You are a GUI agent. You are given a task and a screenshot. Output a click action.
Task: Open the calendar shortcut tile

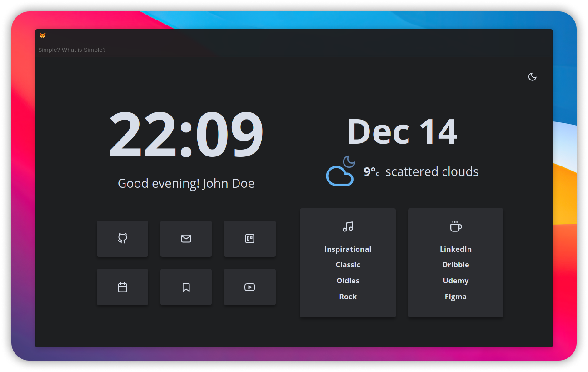click(x=122, y=287)
